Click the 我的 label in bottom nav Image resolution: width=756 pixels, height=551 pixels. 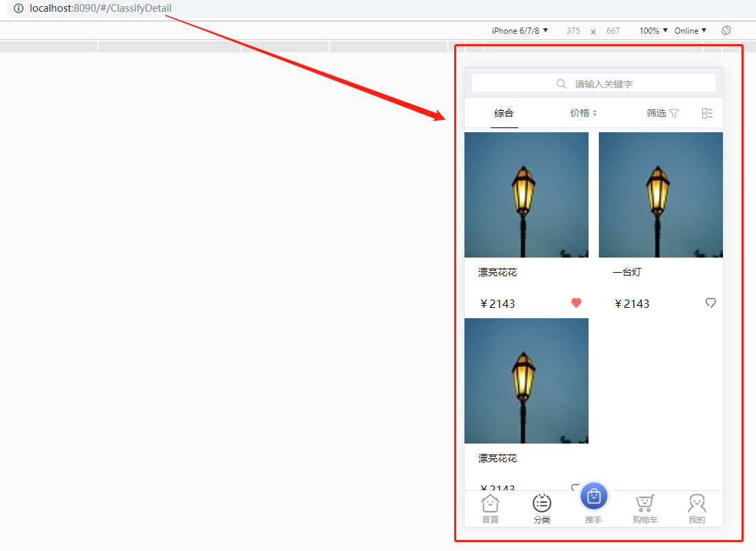697,520
